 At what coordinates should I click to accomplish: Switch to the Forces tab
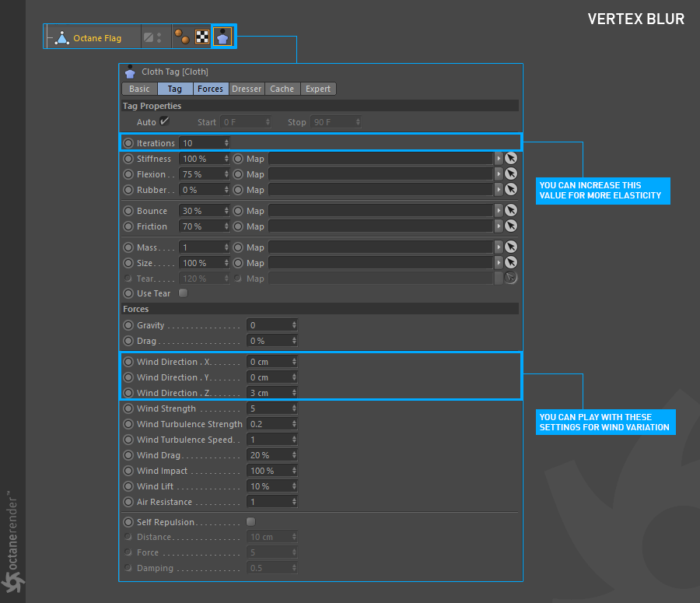[210, 89]
